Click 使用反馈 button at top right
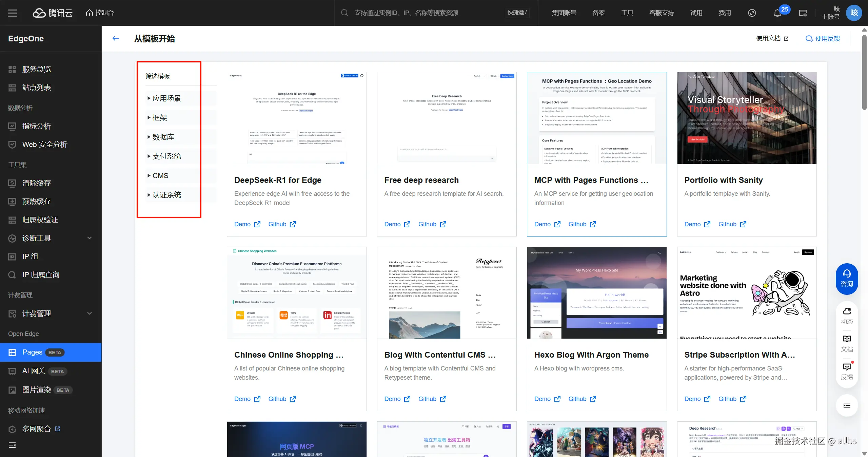868x457 pixels. point(822,38)
